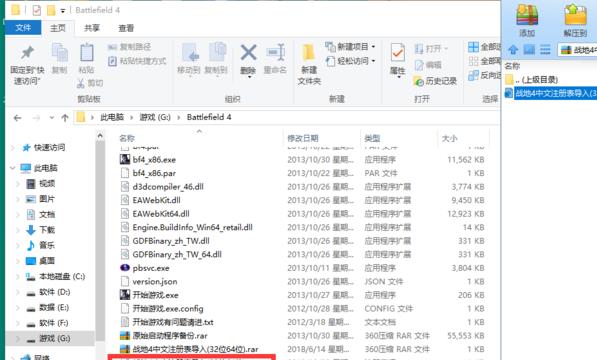
Task: Click Select none in ribbon
Action: pos(484,61)
